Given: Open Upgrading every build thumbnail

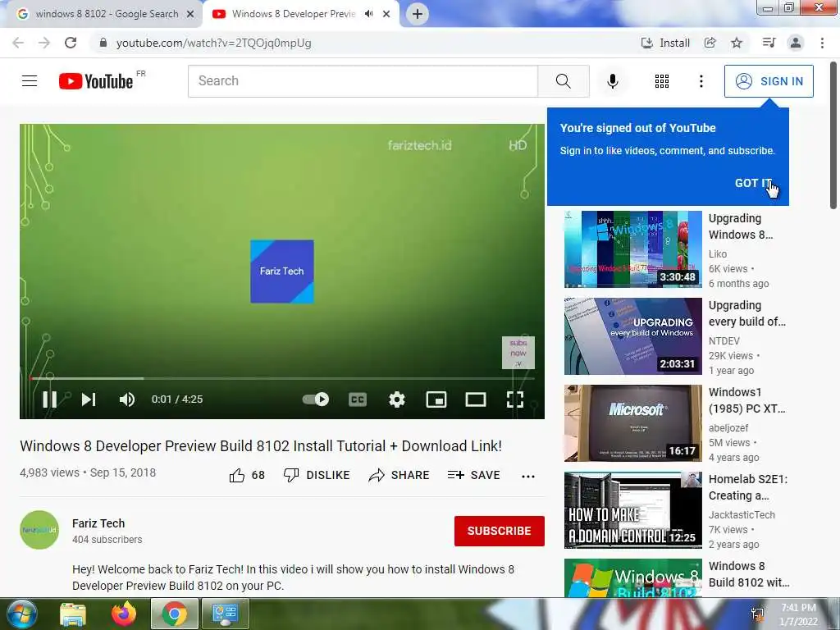Looking at the screenshot, I should coord(632,336).
